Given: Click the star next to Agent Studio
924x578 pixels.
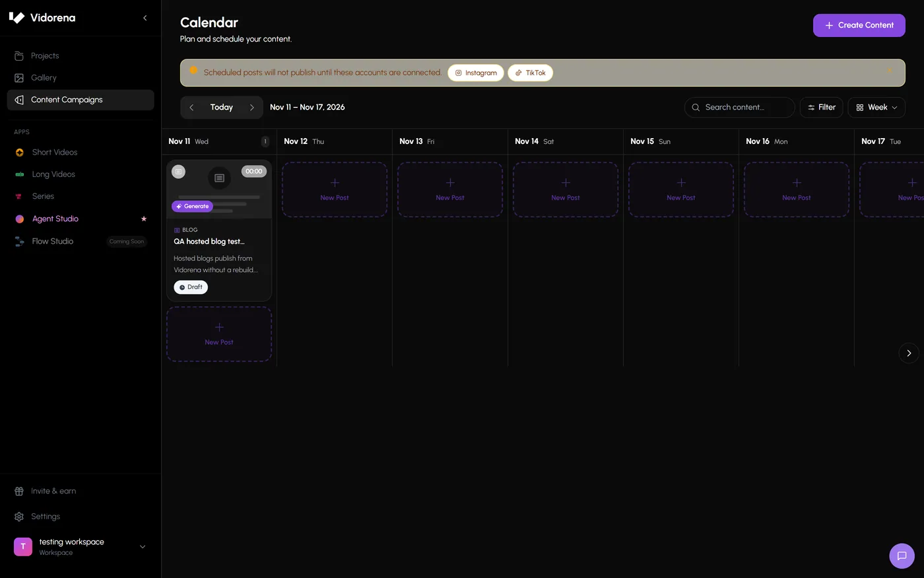Looking at the screenshot, I should tap(144, 219).
